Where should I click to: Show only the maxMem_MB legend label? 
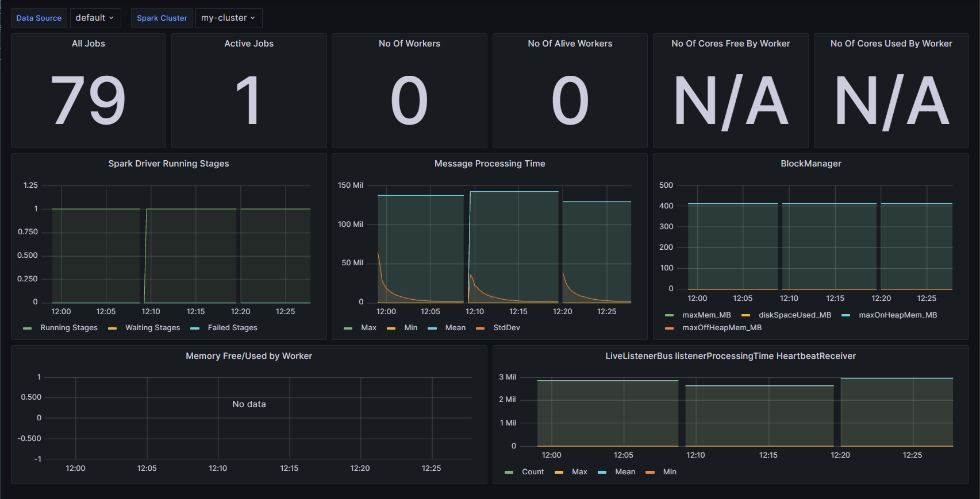[706, 315]
